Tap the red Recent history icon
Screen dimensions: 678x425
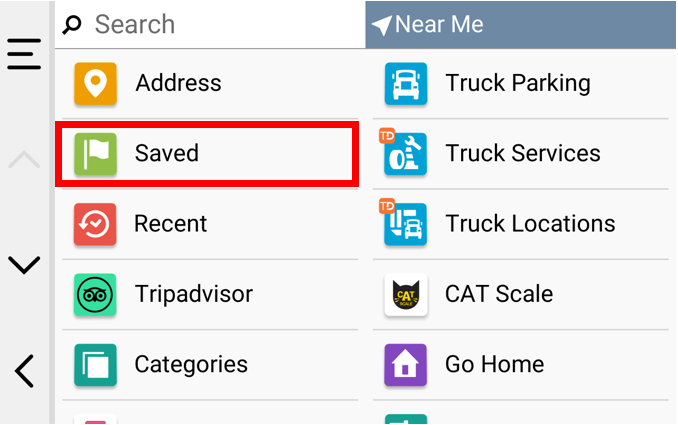point(96,224)
